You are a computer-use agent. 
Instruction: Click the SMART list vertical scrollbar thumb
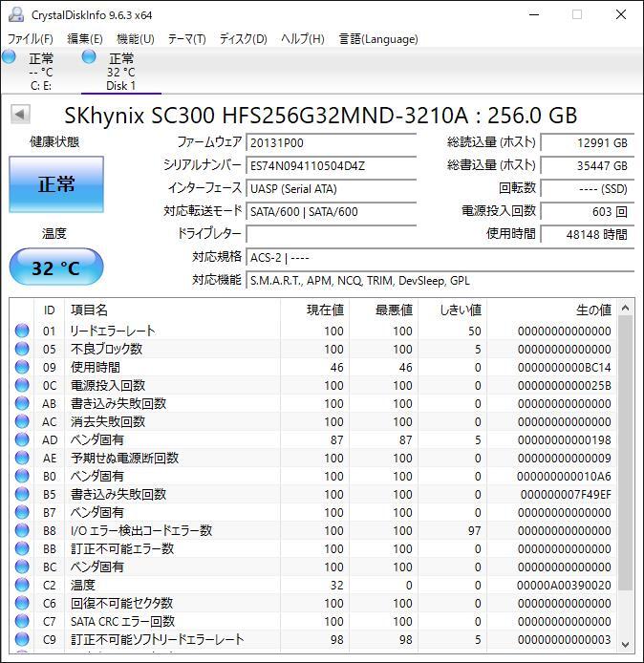click(626, 453)
